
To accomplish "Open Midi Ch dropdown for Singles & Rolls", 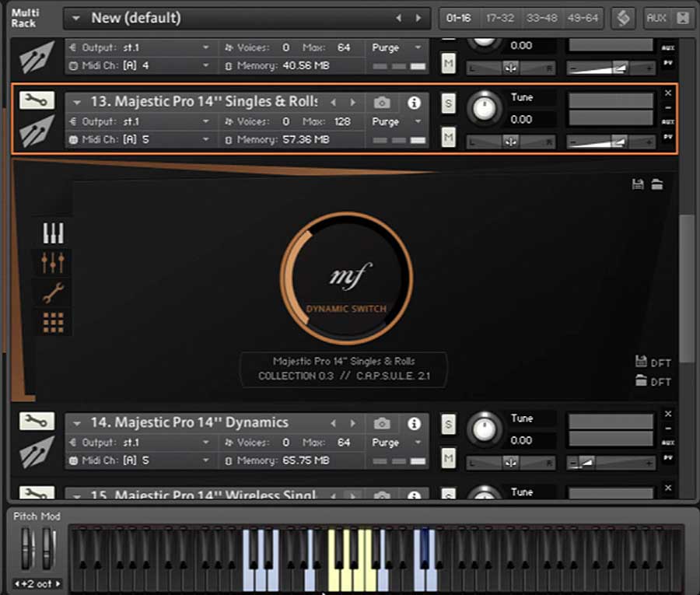I will click(x=206, y=140).
